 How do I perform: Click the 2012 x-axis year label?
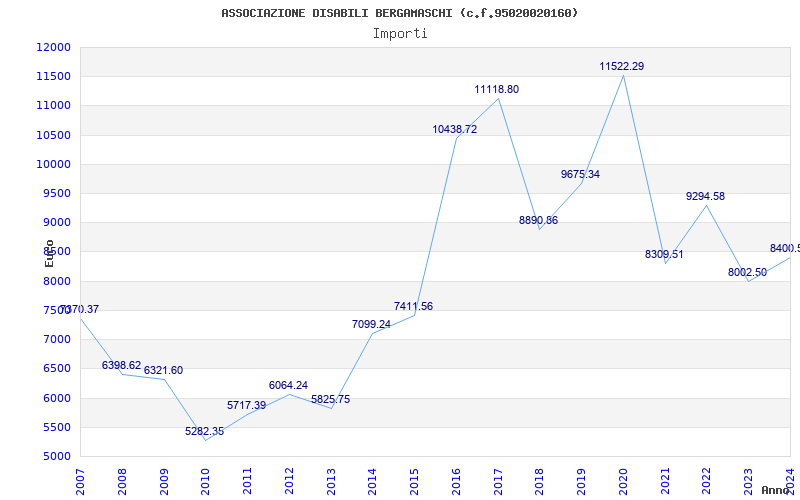point(289,482)
